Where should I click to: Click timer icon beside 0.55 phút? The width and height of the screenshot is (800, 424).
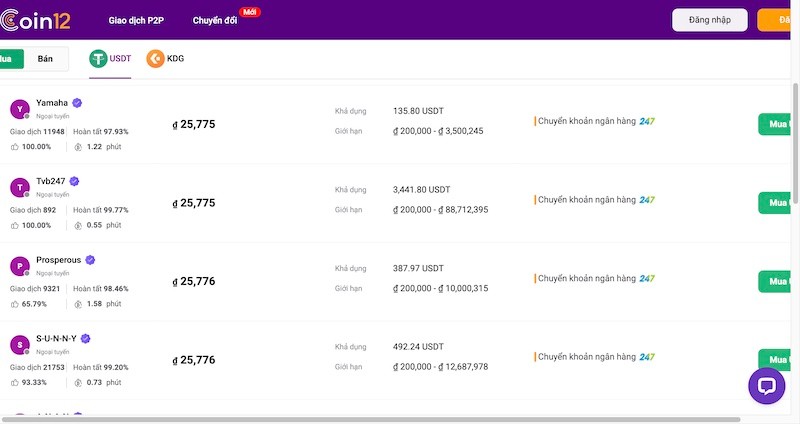tap(78, 226)
